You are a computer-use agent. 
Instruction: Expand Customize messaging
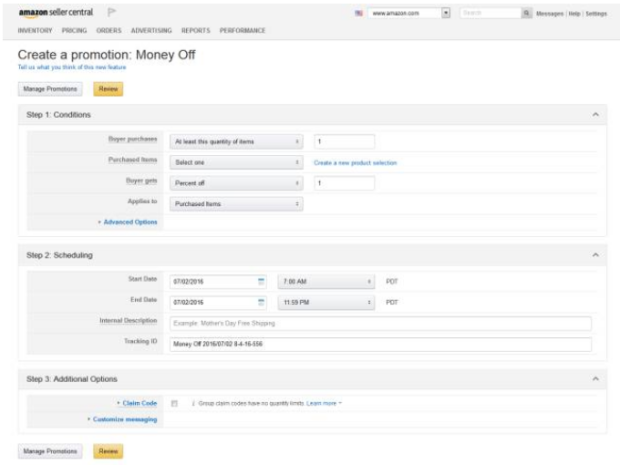[123, 419]
